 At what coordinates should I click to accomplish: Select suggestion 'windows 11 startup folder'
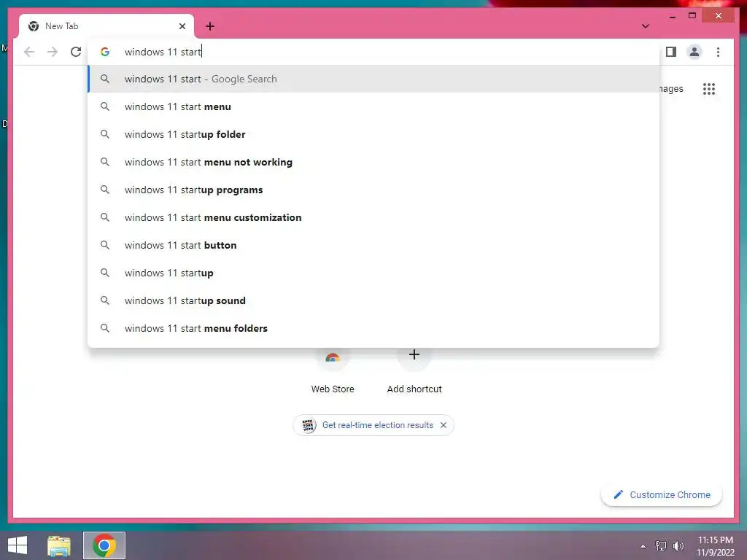[x=373, y=134]
